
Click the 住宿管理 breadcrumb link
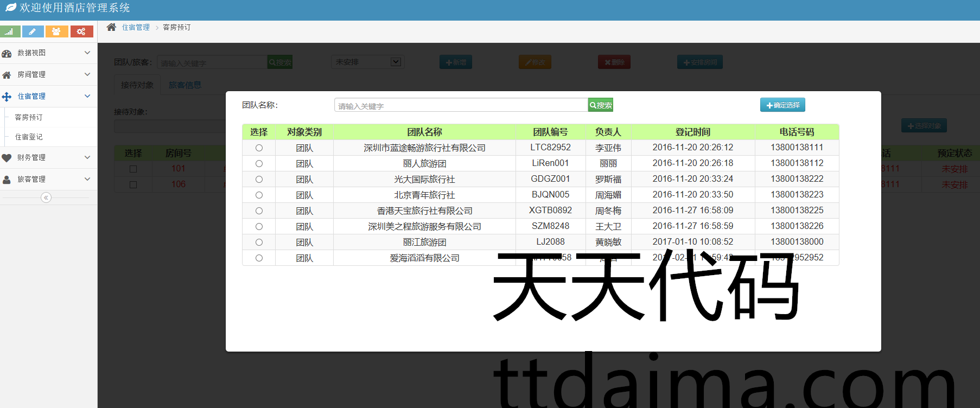point(136,27)
